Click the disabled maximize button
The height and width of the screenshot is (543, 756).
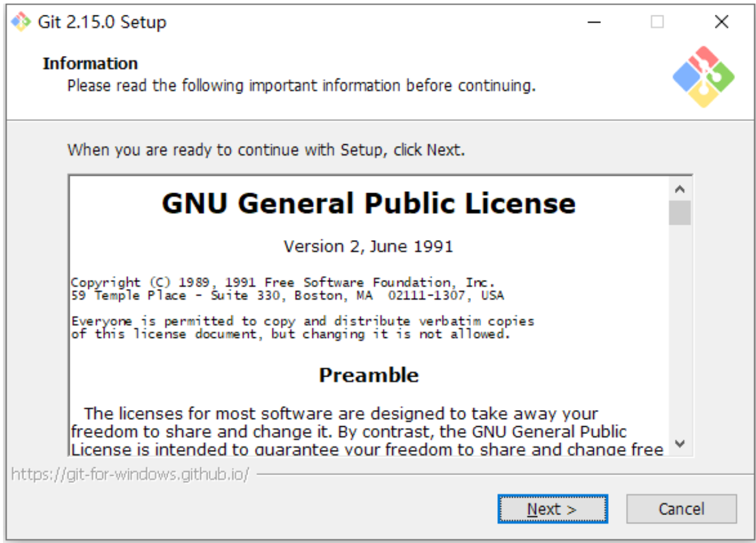pos(657,23)
